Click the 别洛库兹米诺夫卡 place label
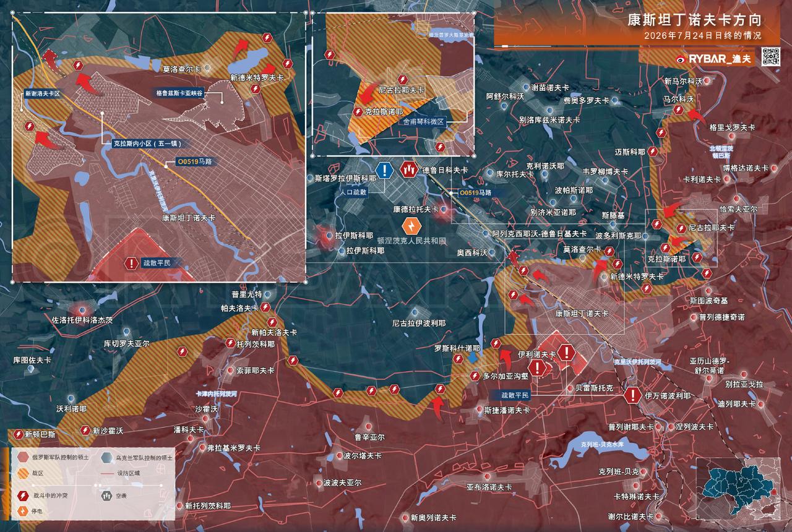The height and width of the screenshot is (532, 792). (x=550, y=120)
